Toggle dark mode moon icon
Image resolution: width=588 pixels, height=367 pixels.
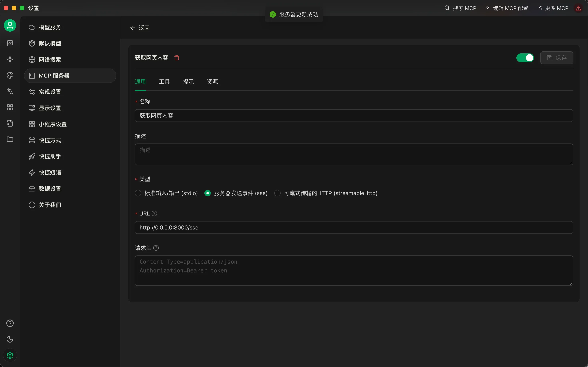pyautogui.click(x=10, y=339)
